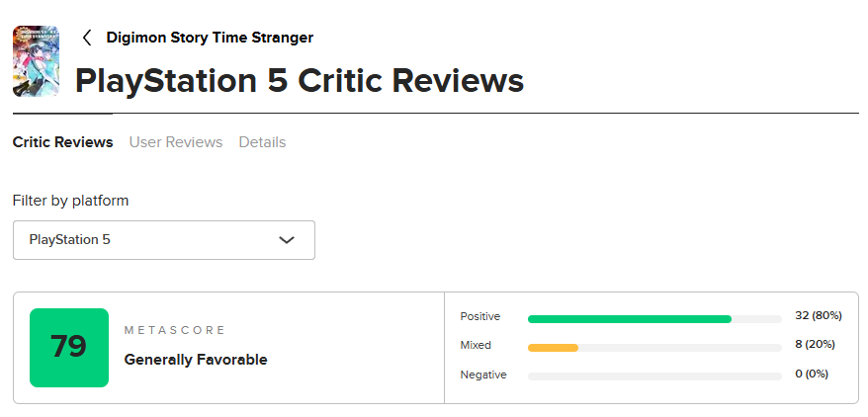Open the Digimon game cover thumbnail

tap(36, 60)
